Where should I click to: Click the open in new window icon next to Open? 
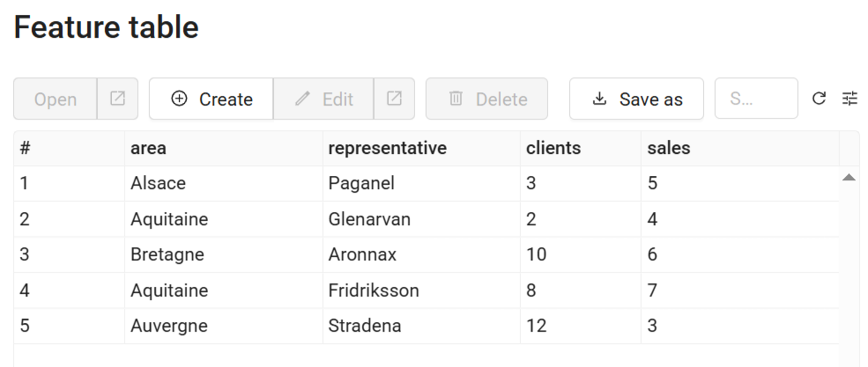tap(117, 99)
